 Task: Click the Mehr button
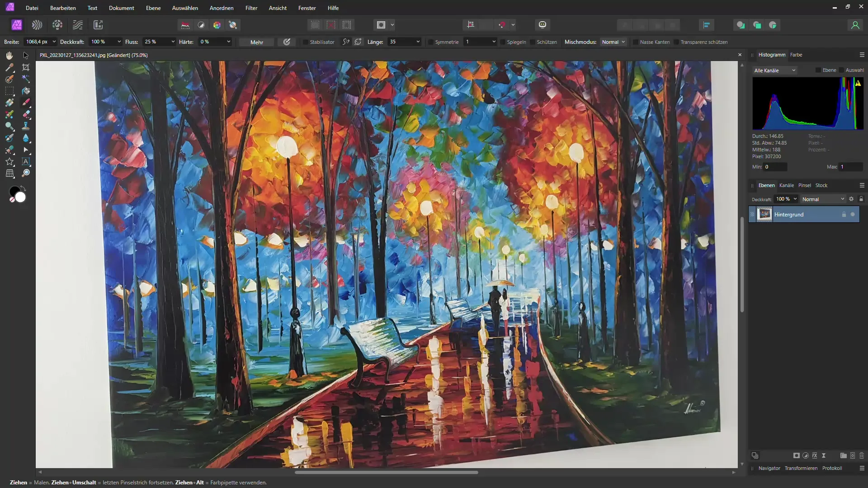257,42
